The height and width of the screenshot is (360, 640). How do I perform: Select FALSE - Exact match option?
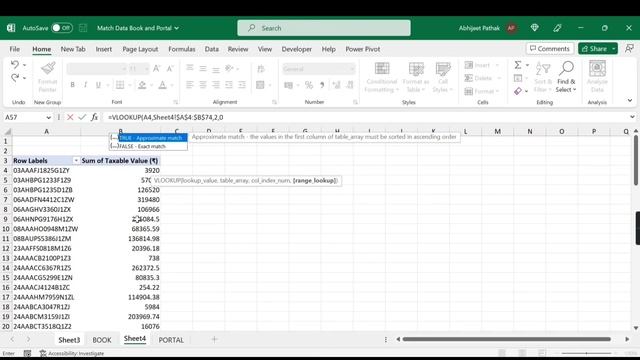pyautogui.click(x=149, y=146)
